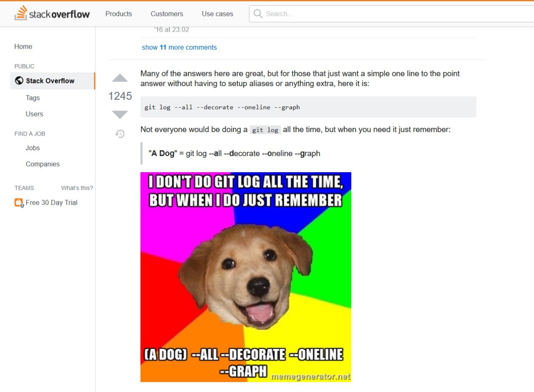Open the Customers page
This screenshot has width=534, height=392.
[x=167, y=14]
